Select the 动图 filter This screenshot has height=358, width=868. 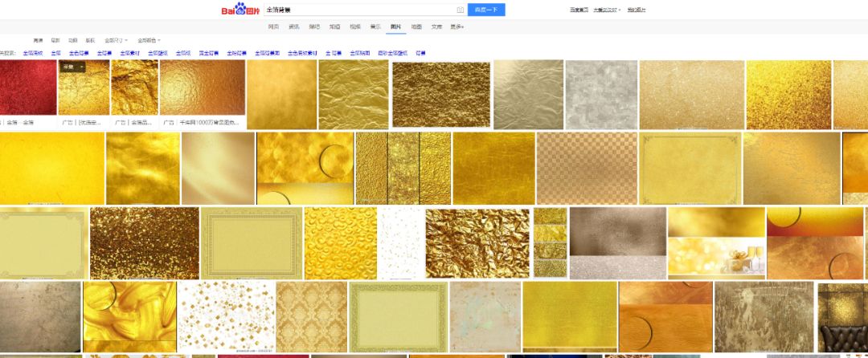(72, 40)
